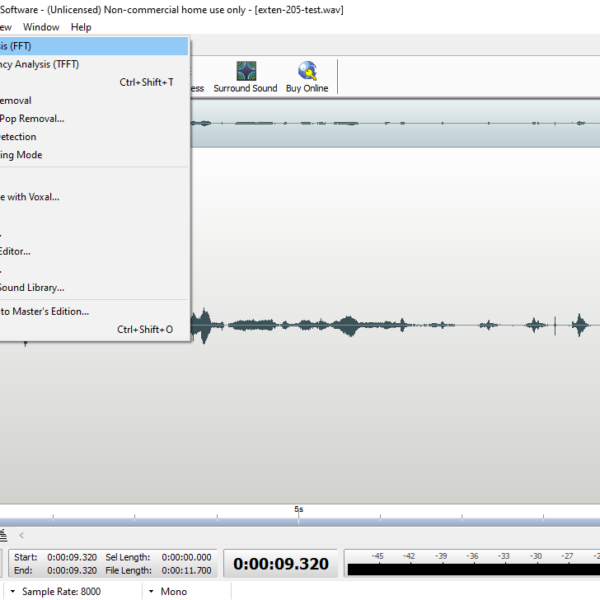The height and width of the screenshot is (600, 600).
Task: Open the Help menu
Action: coord(81,27)
